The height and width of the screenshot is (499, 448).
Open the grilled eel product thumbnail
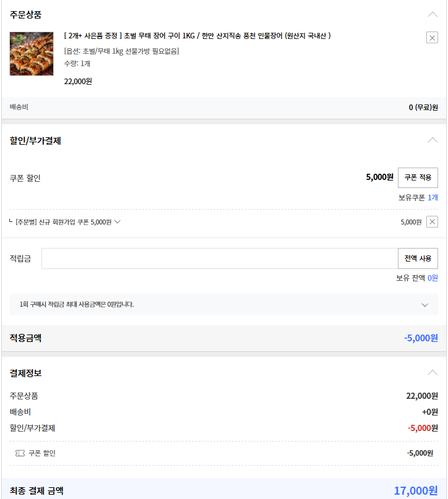[32, 54]
